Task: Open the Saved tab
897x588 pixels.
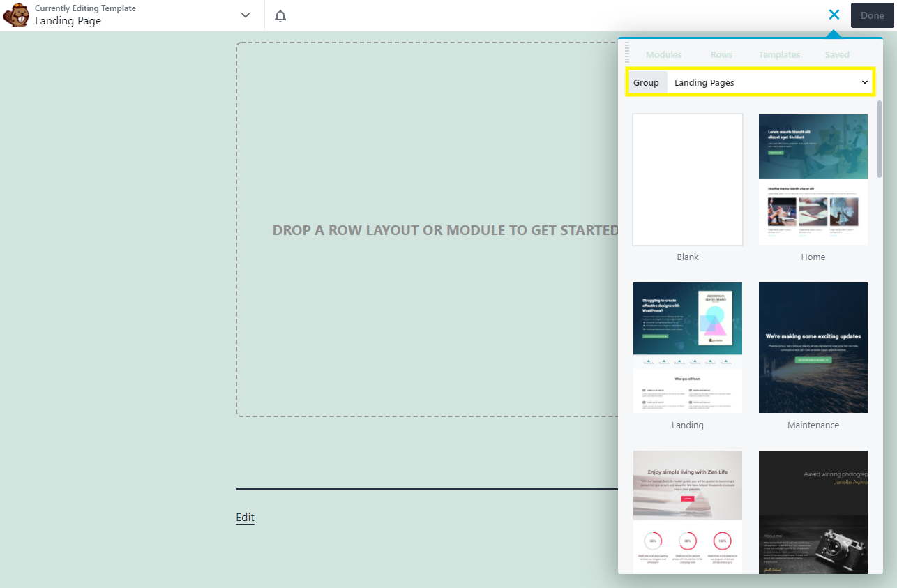Action: pos(836,54)
